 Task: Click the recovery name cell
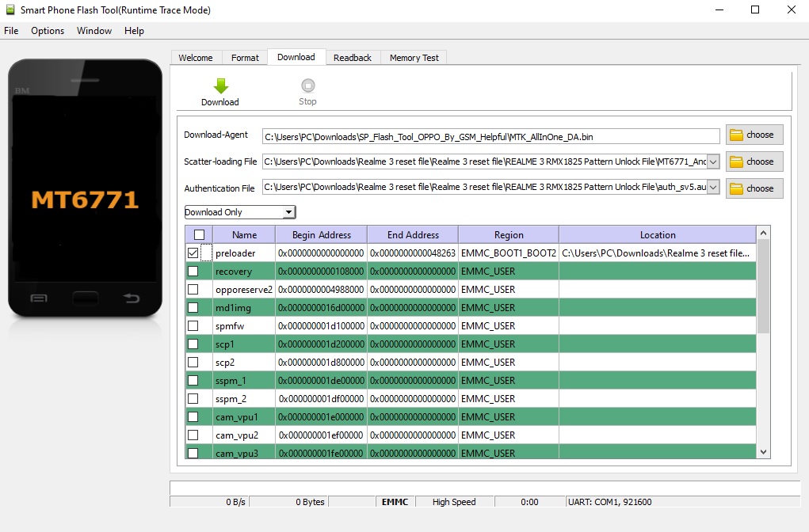pyautogui.click(x=244, y=272)
